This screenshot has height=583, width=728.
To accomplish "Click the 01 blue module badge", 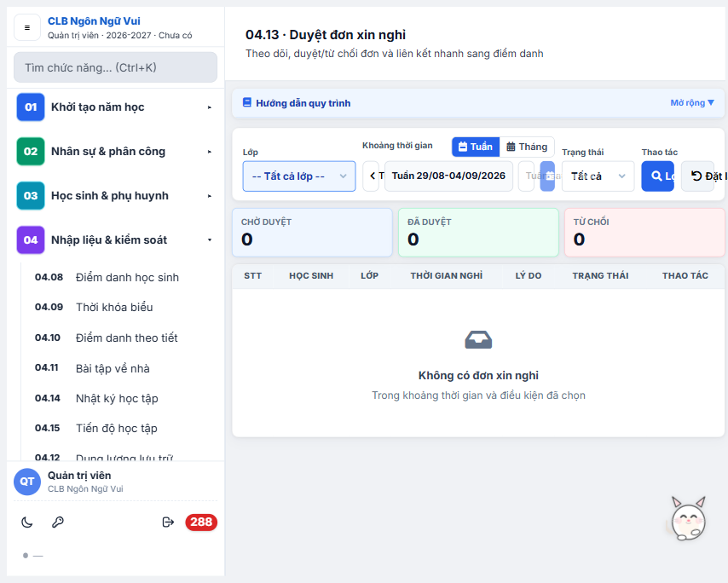I will 31,107.
